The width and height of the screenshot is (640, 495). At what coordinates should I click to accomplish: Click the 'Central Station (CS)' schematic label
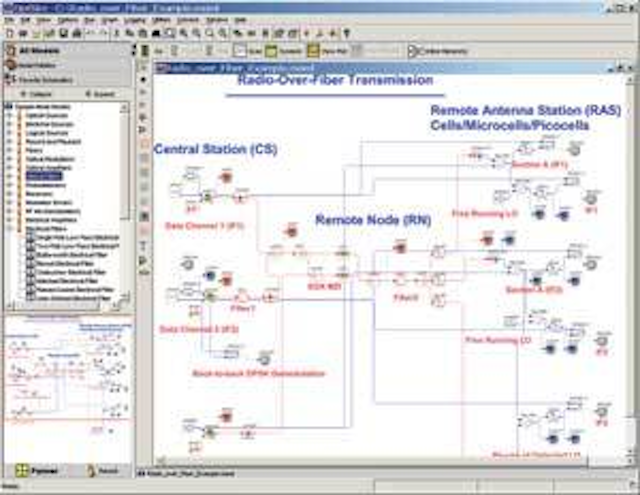tap(216, 149)
